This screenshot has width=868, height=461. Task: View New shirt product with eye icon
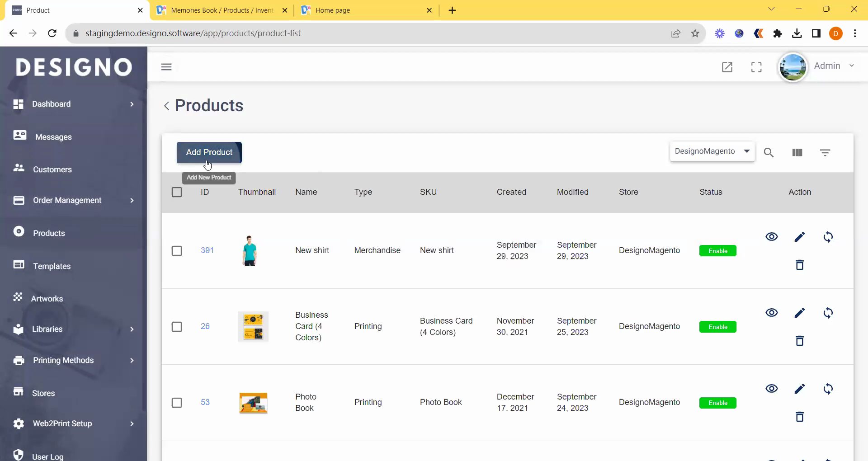pos(771,237)
